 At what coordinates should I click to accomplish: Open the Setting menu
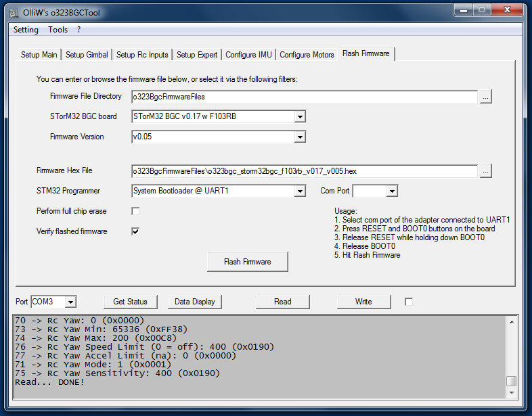click(26, 30)
